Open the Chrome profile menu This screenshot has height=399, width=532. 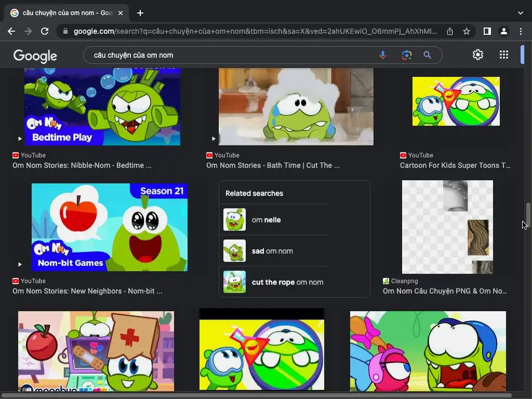(504, 31)
